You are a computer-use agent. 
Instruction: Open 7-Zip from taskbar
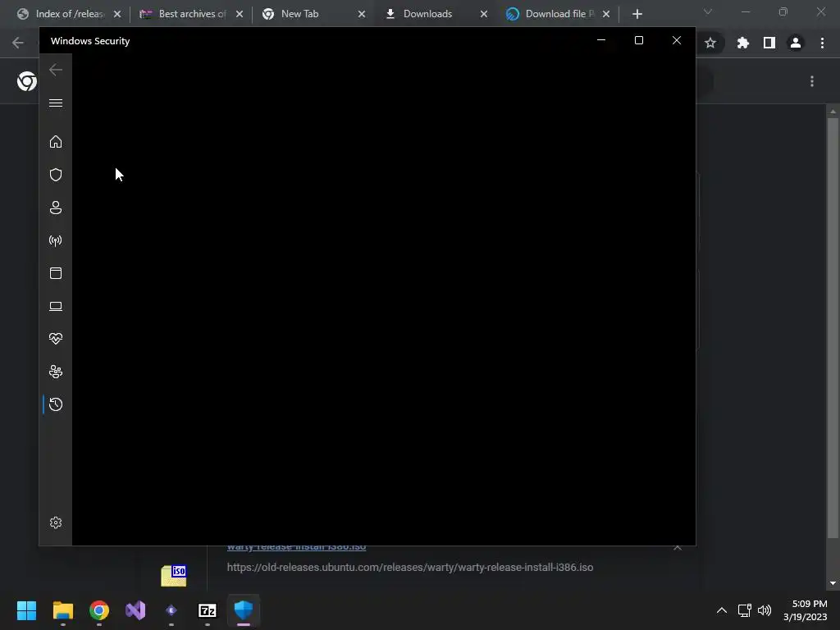[208, 610]
